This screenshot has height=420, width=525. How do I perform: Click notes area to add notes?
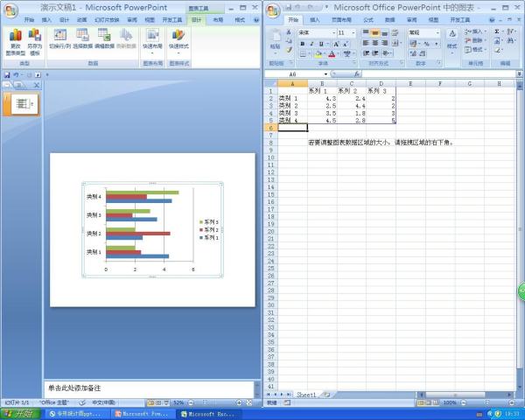149,388
